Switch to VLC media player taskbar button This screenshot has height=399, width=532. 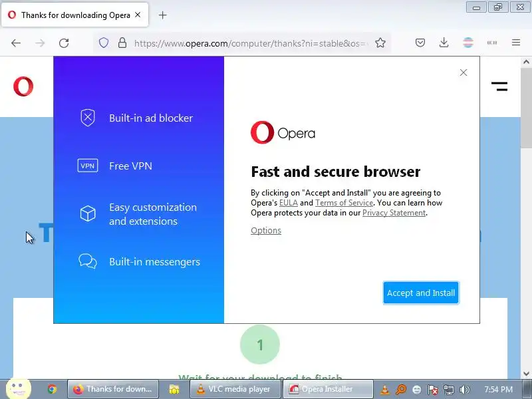(235, 389)
